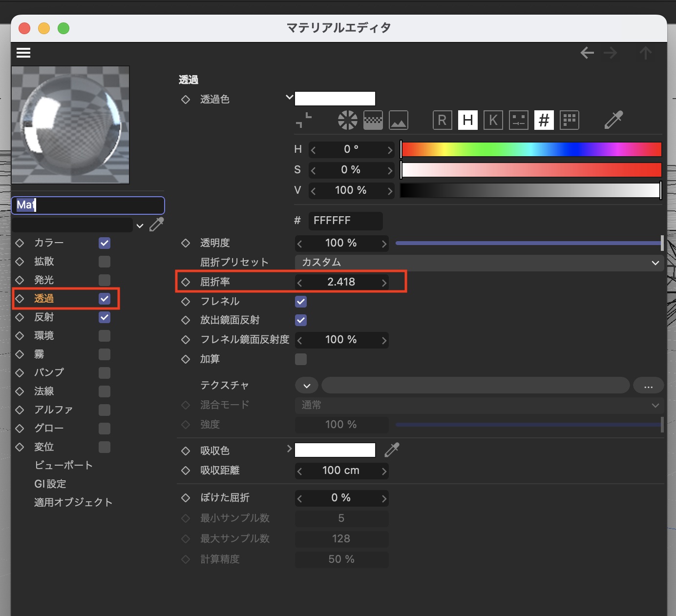
Task: Click the back arrow navigation icon
Action: tap(587, 53)
